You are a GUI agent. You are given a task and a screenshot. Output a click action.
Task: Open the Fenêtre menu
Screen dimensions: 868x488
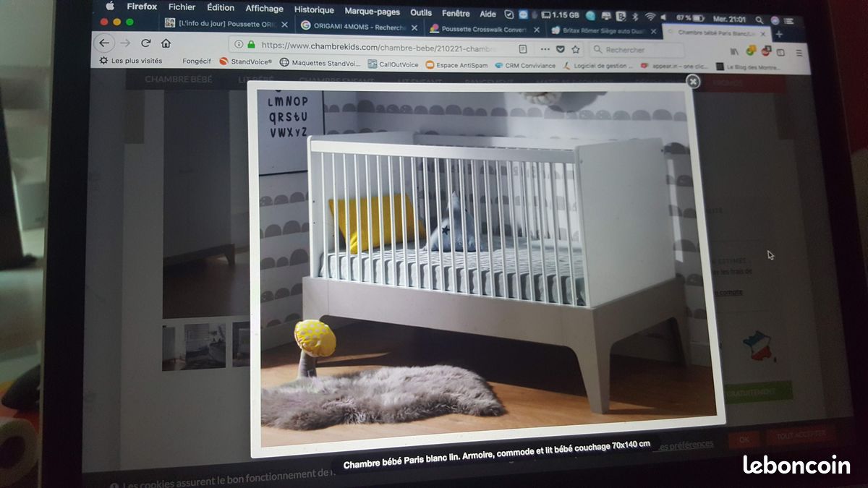click(x=456, y=13)
